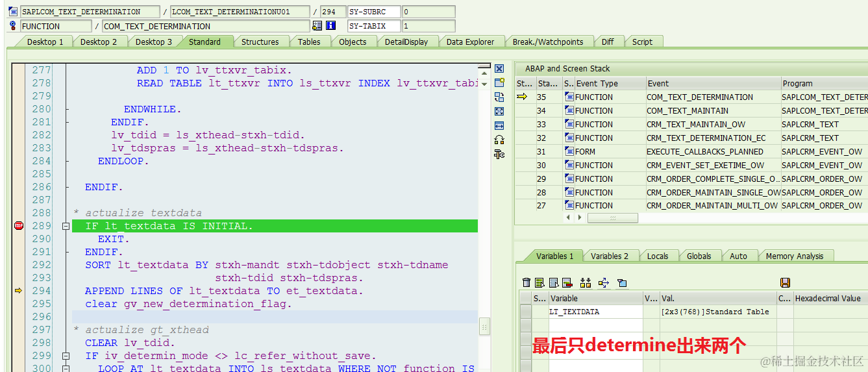The height and width of the screenshot is (372, 868).
Task: Open the Diff tab
Action: pyautogui.click(x=608, y=42)
